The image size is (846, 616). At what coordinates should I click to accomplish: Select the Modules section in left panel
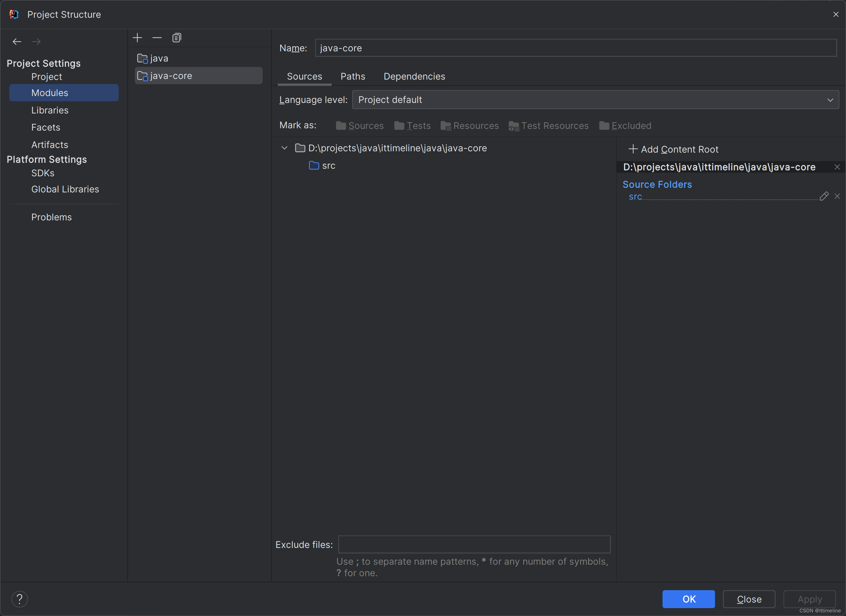pos(49,93)
